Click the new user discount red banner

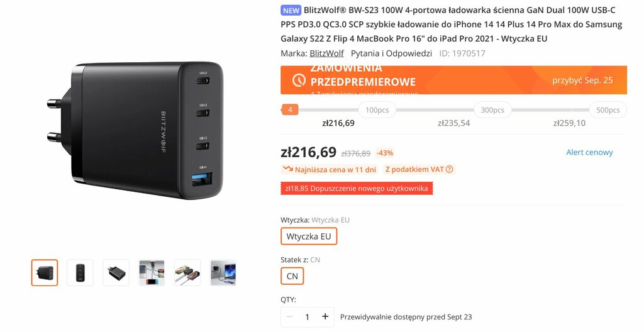click(x=357, y=189)
